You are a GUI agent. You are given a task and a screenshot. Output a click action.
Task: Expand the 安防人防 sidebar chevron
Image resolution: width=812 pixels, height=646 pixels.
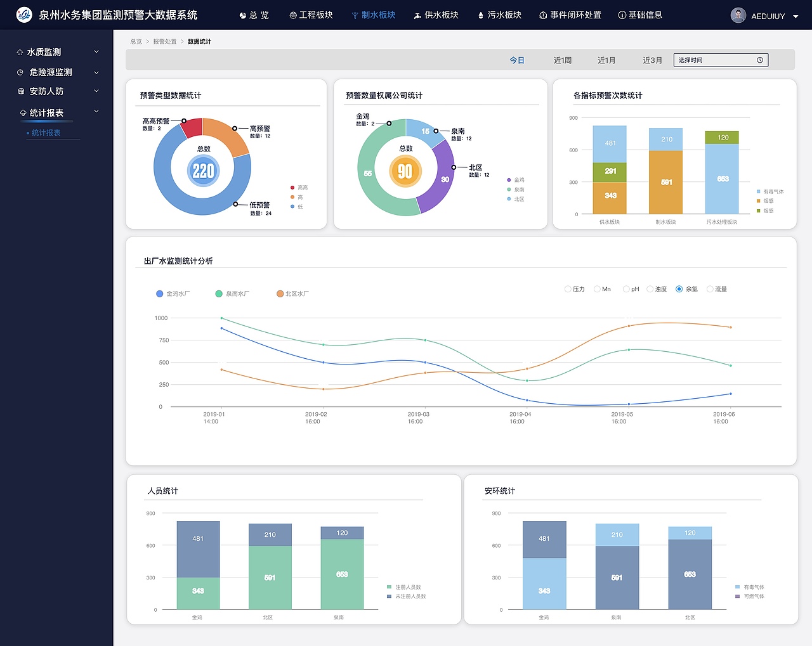tap(96, 91)
